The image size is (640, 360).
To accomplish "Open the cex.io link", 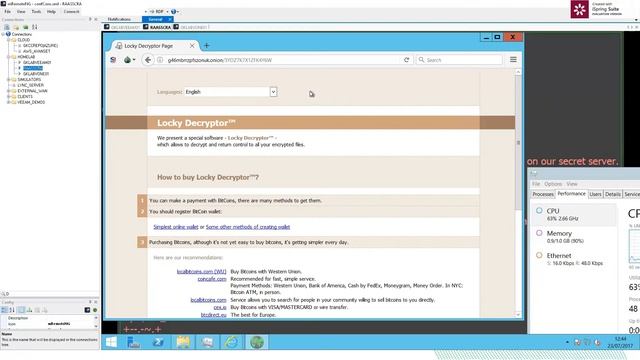I will (x=220, y=307).
